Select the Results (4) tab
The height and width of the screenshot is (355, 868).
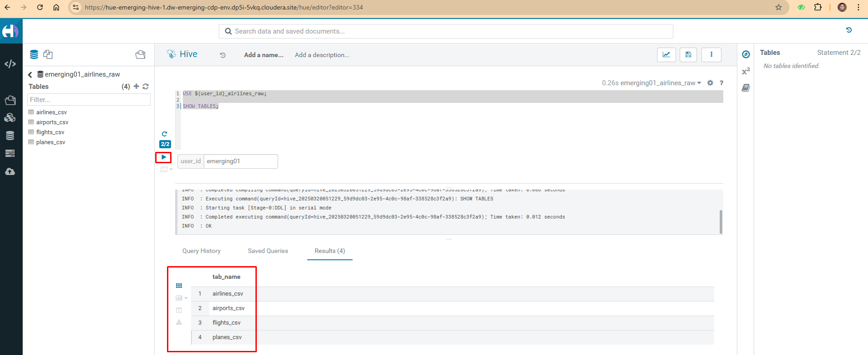pyautogui.click(x=330, y=251)
